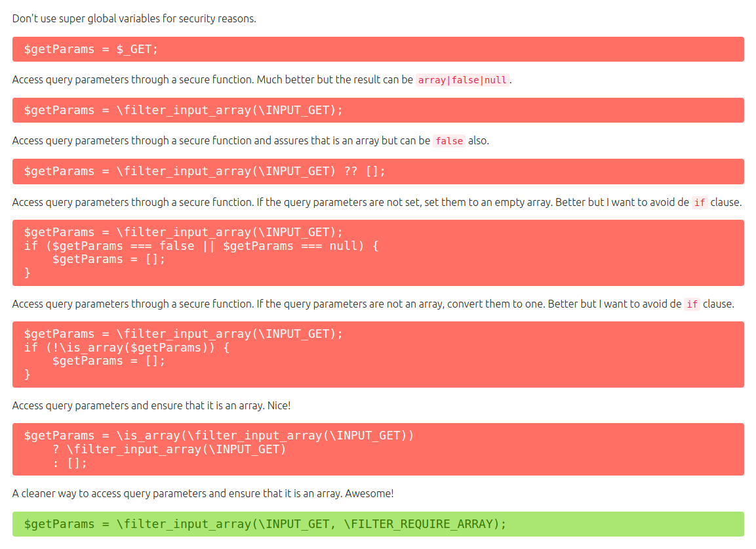This screenshot has width=756, height=549.
Task: Click the 'Much better but the result' paragraph
Action: point(262,79)
